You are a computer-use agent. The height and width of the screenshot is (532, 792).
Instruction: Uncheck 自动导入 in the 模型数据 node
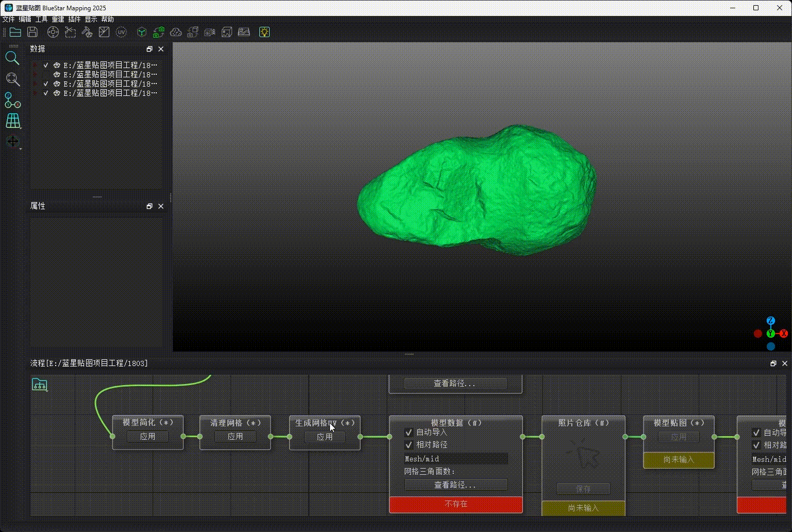click(409, 432)
